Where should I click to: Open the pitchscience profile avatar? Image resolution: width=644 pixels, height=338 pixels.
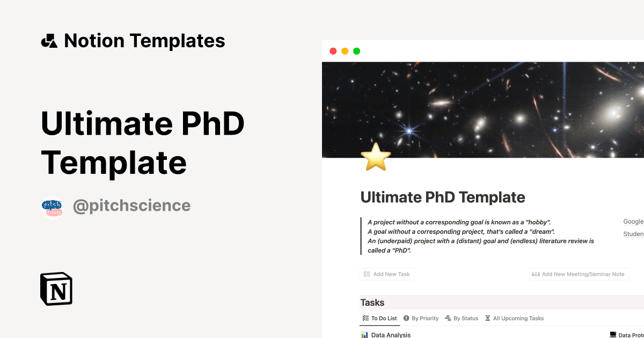pyautogui.click(x=52, y=206)
